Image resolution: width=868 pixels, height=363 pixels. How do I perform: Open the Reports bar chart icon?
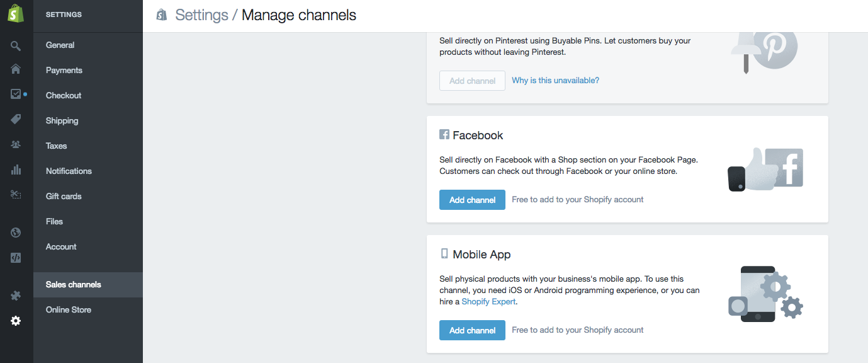(16, 170)
